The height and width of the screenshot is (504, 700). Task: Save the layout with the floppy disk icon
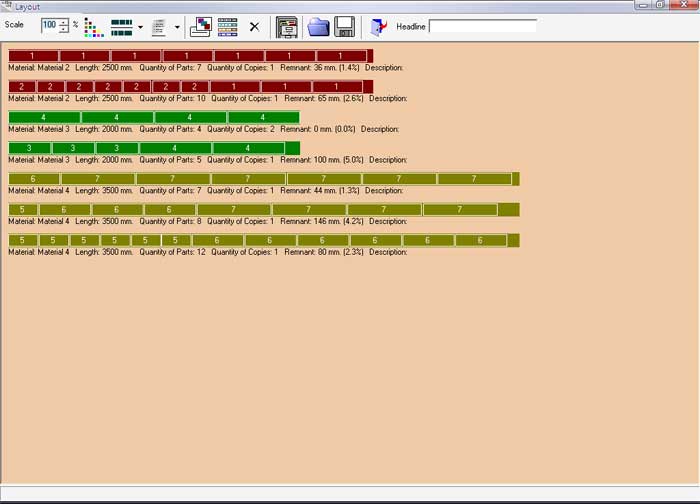[344, 26]
